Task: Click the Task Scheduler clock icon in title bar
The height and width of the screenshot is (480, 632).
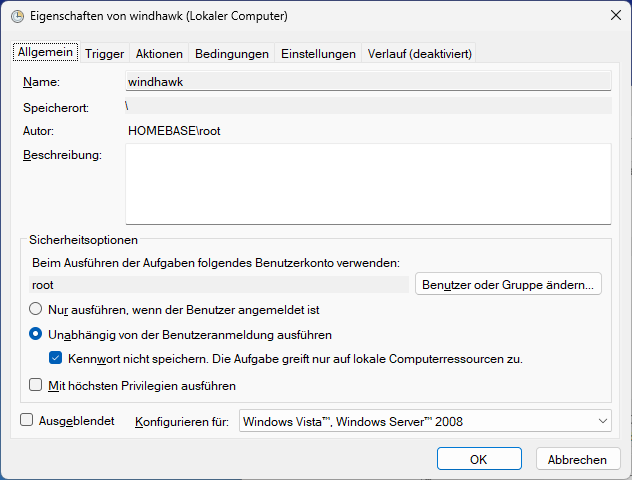Action: [17, 17]
